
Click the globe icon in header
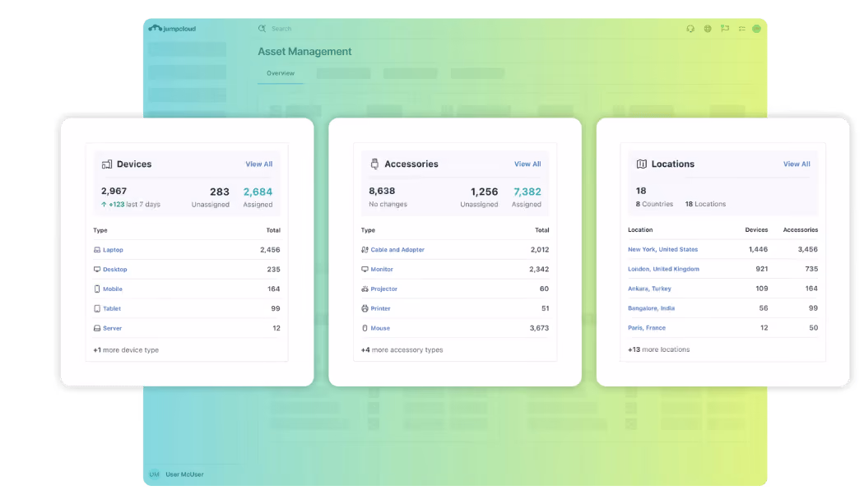coord(708,29)
